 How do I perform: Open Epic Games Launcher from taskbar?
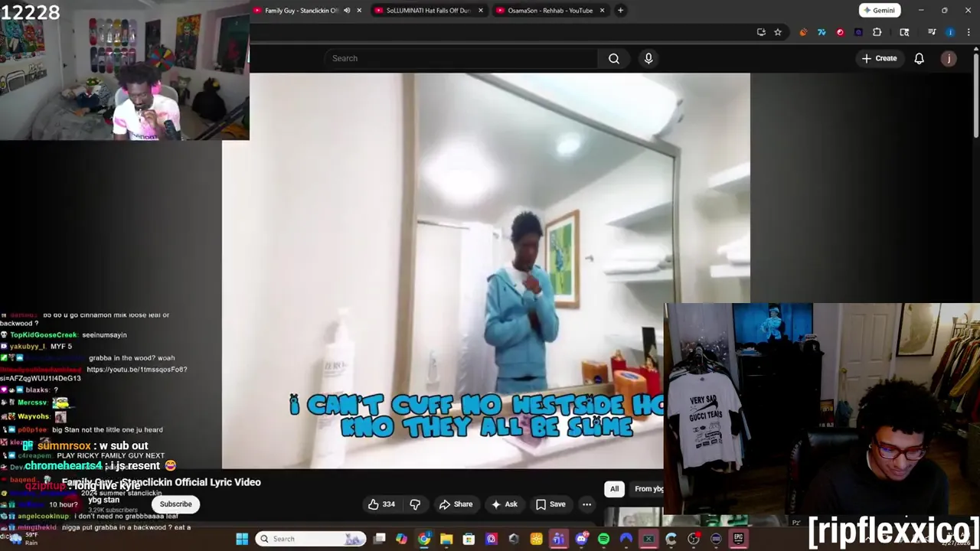click(738, 539)
